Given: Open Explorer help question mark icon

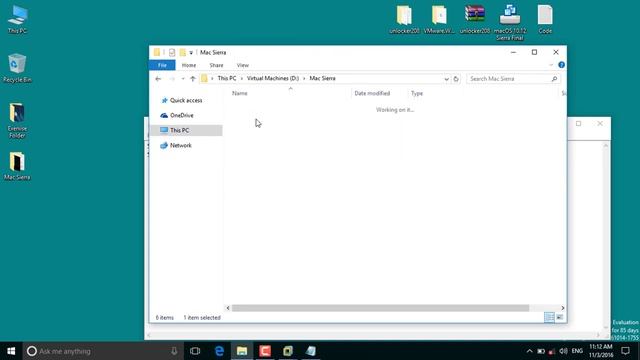Looking at the screenshot, I should coord(562,65).
